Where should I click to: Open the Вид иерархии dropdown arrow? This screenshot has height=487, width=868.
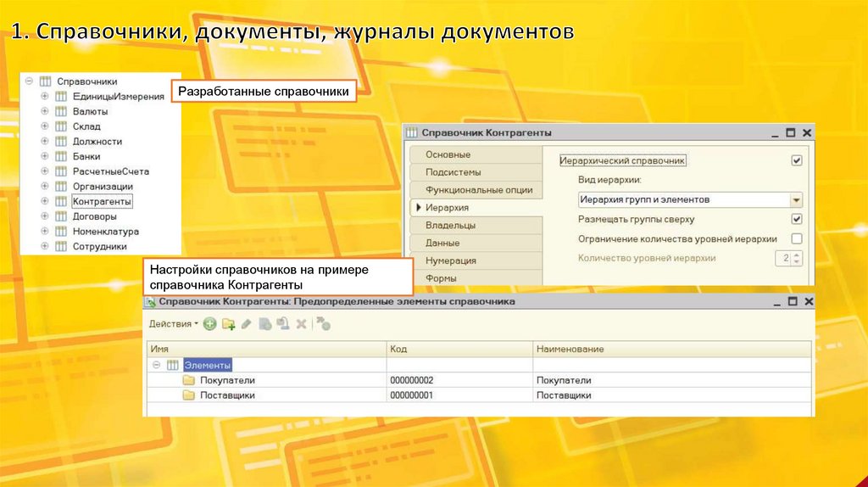coord(796,199)
